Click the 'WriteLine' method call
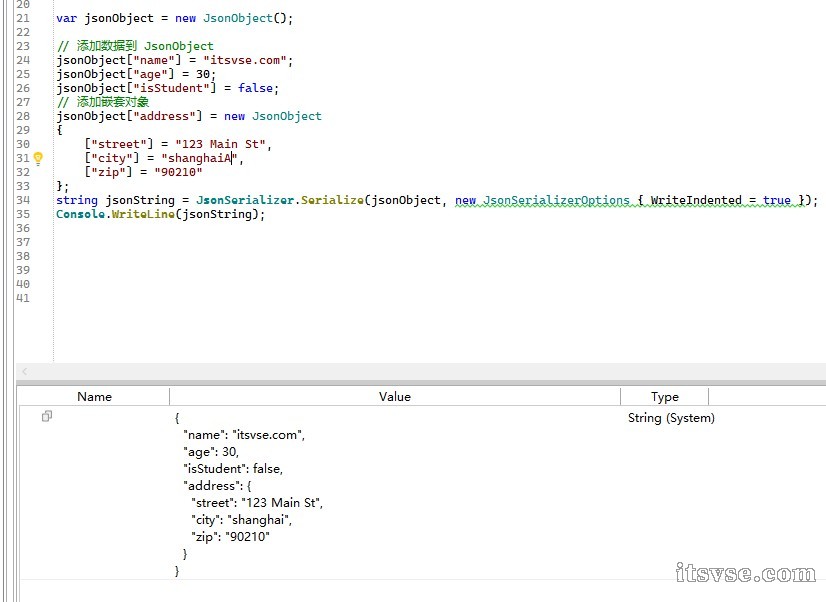The image size is (826, 602). click(x=143, y=214)
